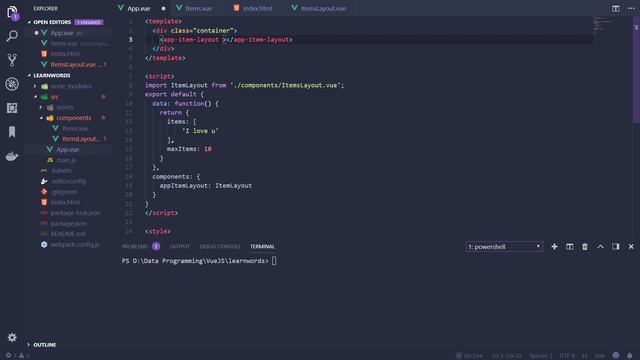Open notifications from the bell icon
The image size is (640, 360).
pyautogui.click(x=630, y=356)
